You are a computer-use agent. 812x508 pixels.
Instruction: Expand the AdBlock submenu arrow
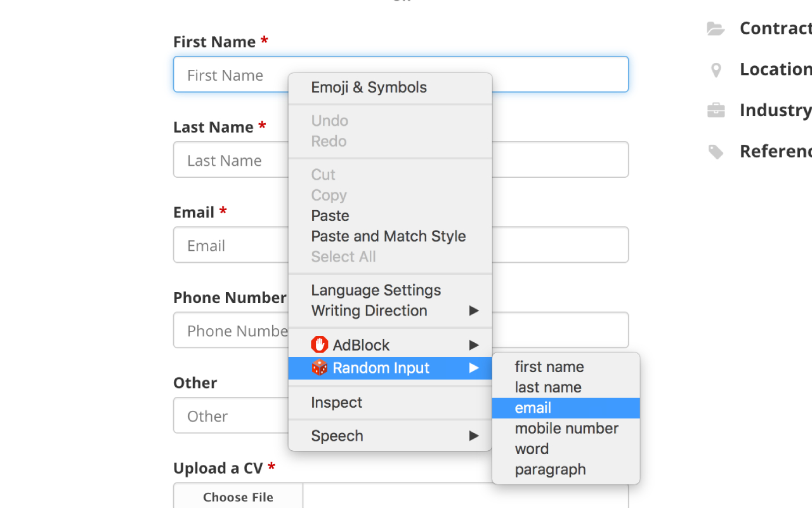point(474,345)
